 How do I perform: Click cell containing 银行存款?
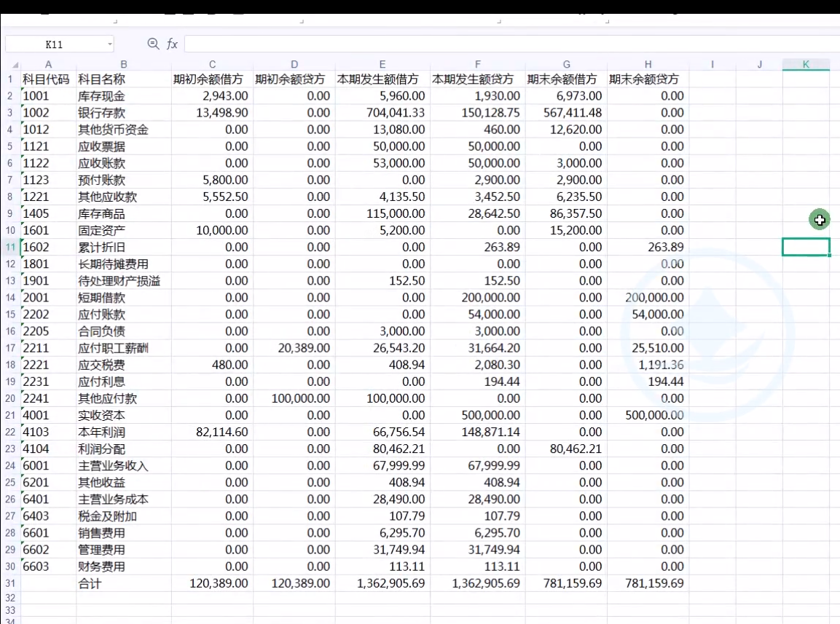click(x=101, y=113)
